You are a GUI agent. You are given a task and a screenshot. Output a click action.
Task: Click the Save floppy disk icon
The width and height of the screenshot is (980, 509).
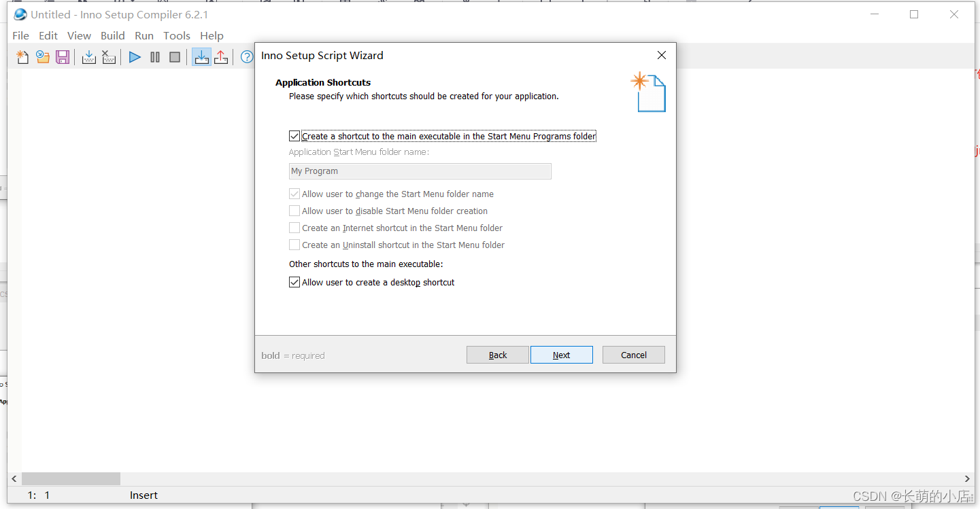tap(63, 57)
